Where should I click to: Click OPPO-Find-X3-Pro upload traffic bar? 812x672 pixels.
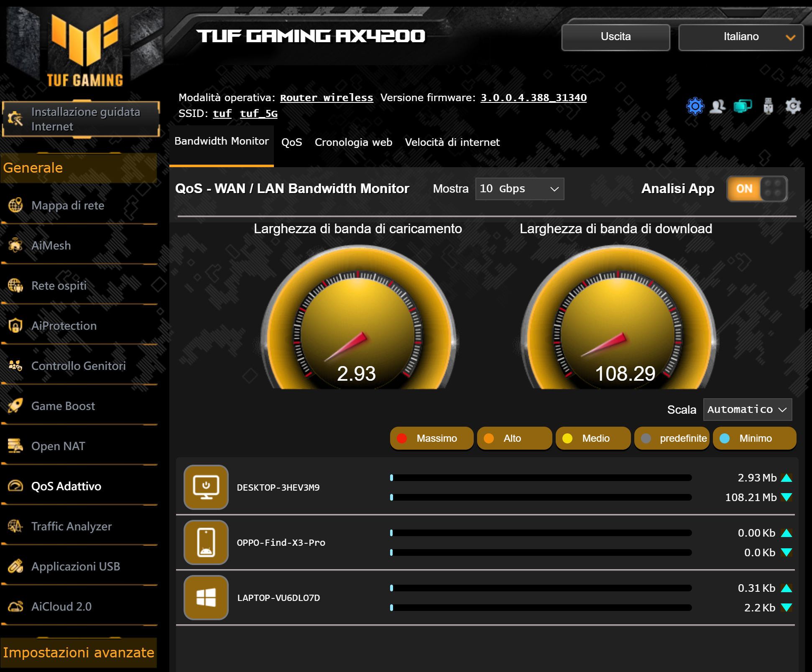541,533
